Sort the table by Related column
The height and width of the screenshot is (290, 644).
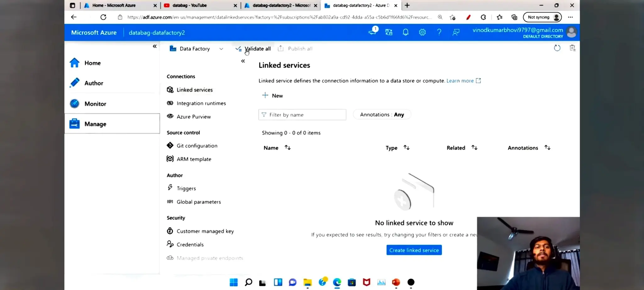[x=462, y=148]
